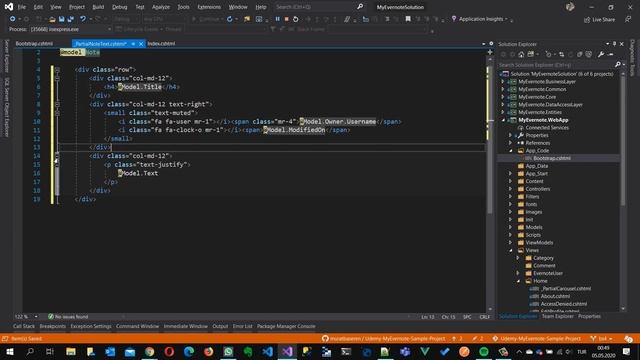Switch to the Bootstrap.cshtml tab

pyautogui.click(x=34, y=43)
